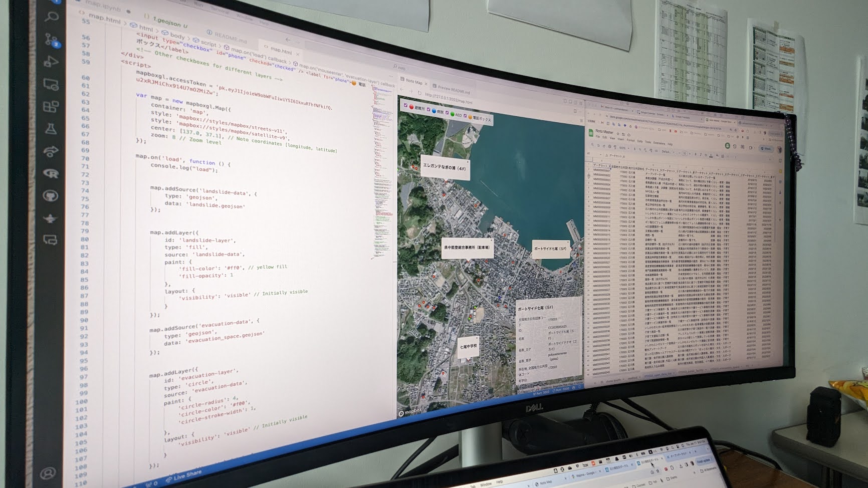This screenshot has width=868, height=488.
Task: Click the Sheets name box showing A1
Action: click(x=594, y=153)
